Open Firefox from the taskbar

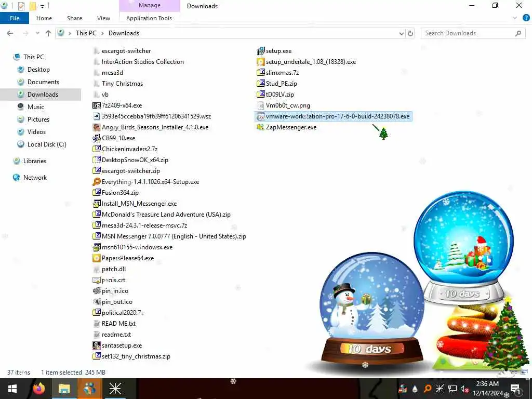click(38, 389)
